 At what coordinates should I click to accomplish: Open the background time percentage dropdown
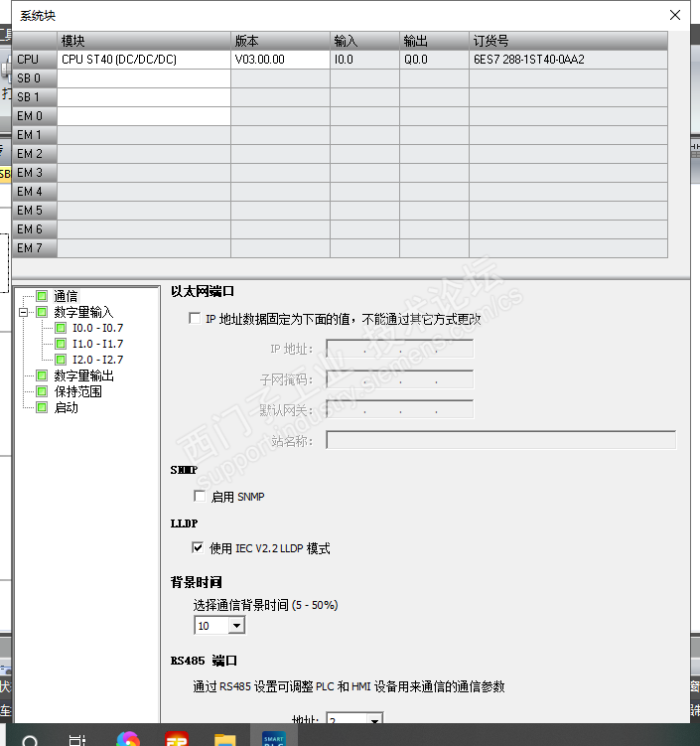click(x=236, y=625)
